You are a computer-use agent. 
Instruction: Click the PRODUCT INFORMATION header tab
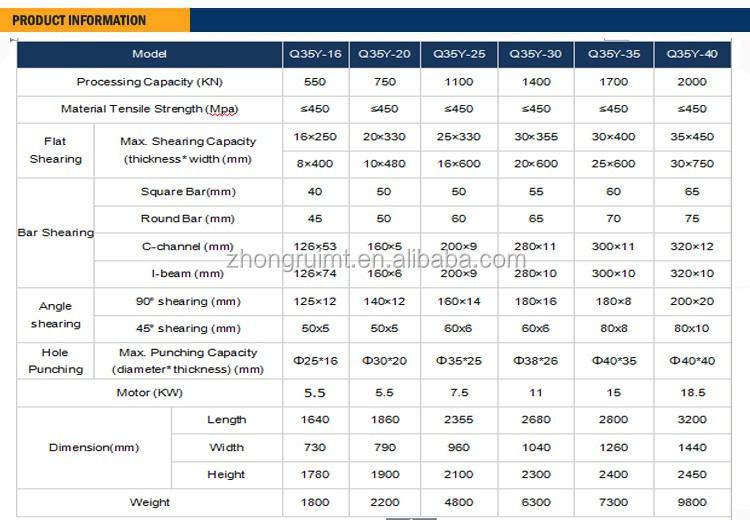click(80, 20)
